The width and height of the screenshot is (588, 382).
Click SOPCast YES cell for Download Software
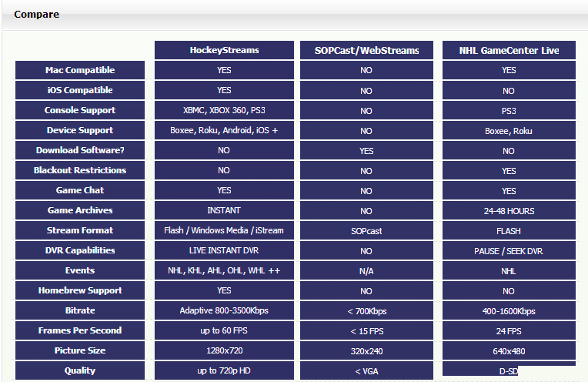point(366,151)
